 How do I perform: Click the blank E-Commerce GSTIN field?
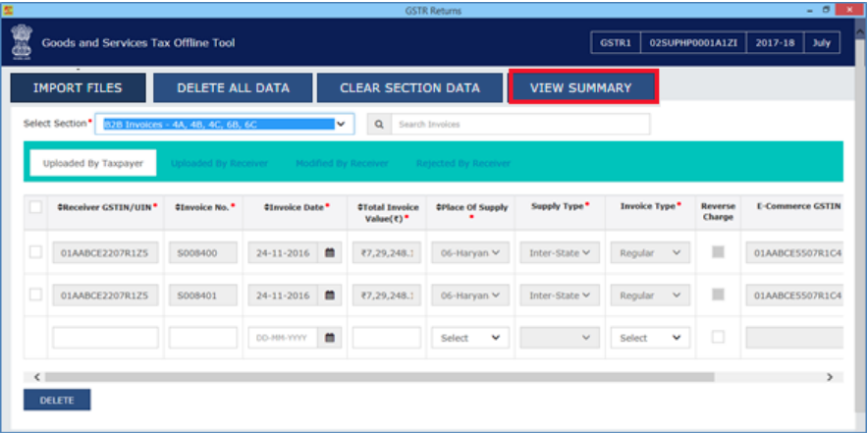(794, 338)
